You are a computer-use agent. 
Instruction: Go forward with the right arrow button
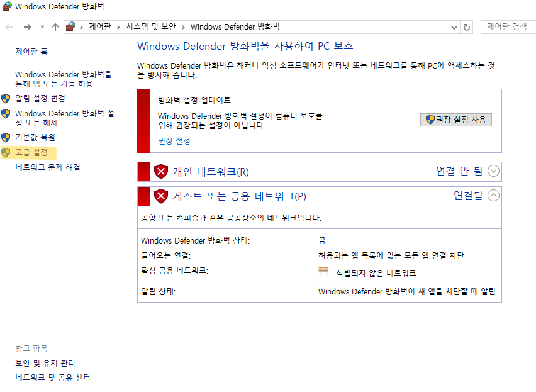pos(28,27)
